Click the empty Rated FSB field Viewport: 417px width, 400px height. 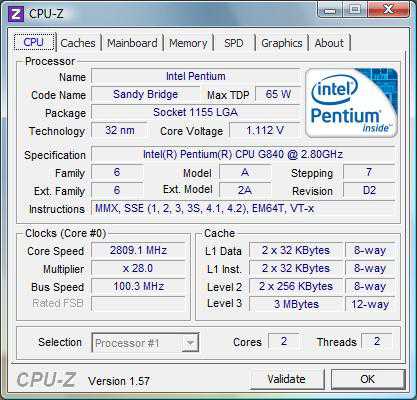[x=138, y=304]
